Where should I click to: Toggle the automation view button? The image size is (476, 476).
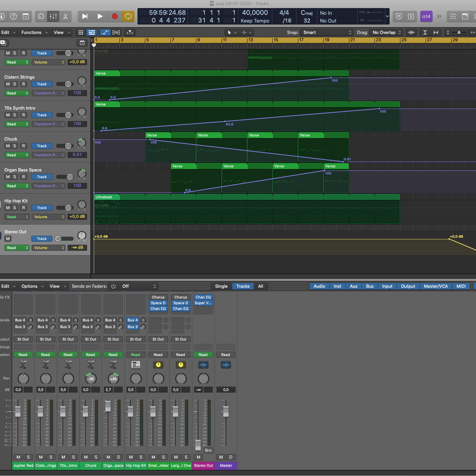coord(105,33)
